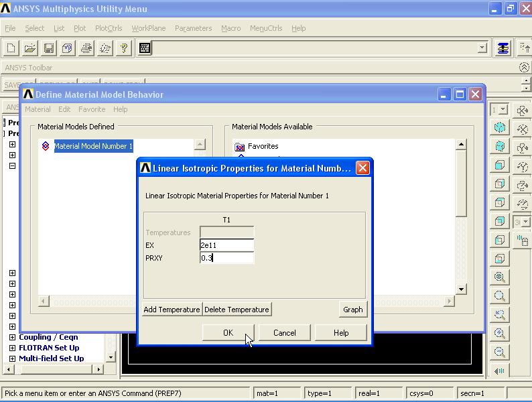Click the Material Models Available scroll-down arrow

tap(461, 289)
